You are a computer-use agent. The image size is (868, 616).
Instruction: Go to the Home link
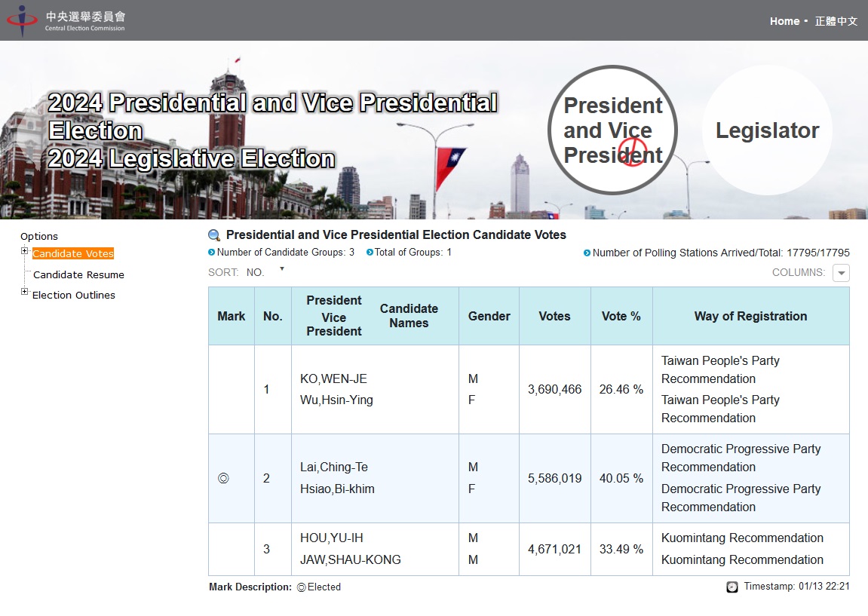point(784,21)
